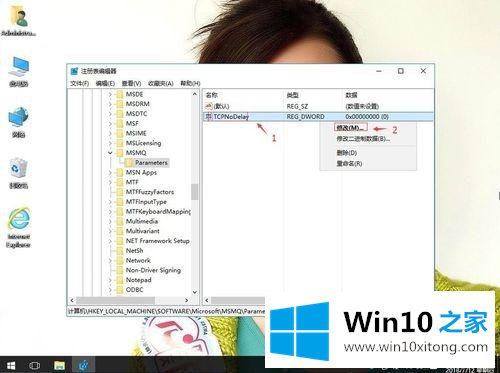Open the Edit (编辑) menu

click(x=105, y=83)
